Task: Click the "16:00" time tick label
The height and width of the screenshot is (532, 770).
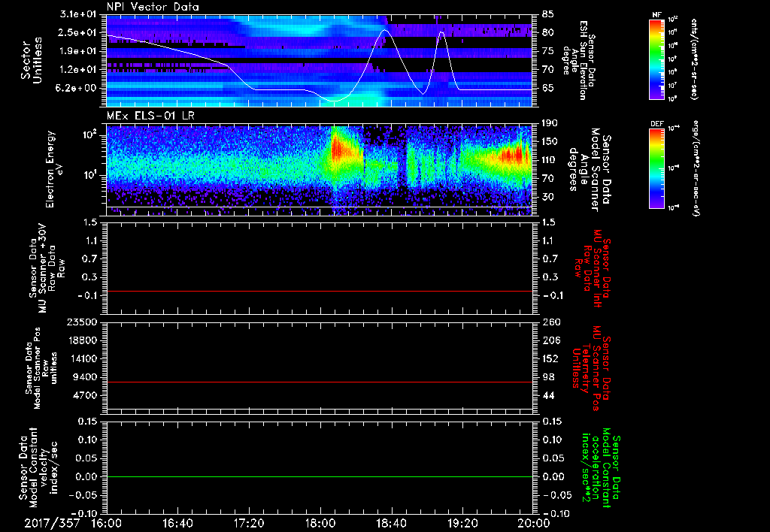Action: (106, 523)
